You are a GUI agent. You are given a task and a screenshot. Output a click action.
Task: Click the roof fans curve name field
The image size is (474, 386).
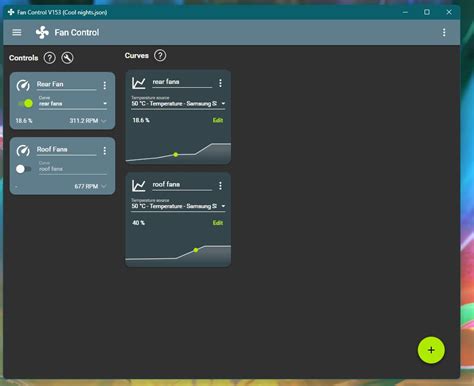182,185
